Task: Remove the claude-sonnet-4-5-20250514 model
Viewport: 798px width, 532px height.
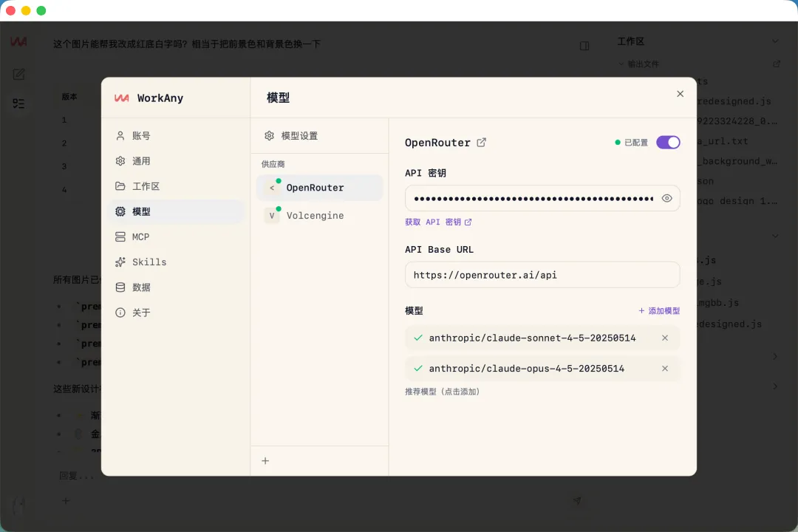Action: (664, 338)
